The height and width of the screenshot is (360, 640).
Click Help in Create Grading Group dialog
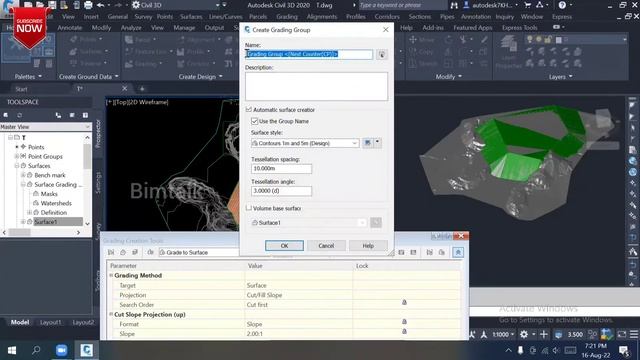(368, 246)
